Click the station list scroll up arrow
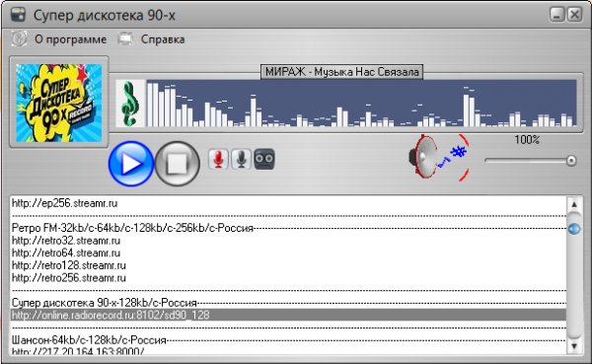592x364 pixels. pos(574,204)
